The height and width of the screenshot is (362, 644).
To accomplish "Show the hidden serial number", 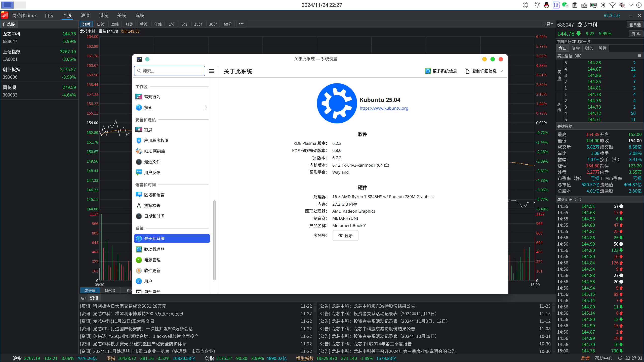I will click(345, 236).
